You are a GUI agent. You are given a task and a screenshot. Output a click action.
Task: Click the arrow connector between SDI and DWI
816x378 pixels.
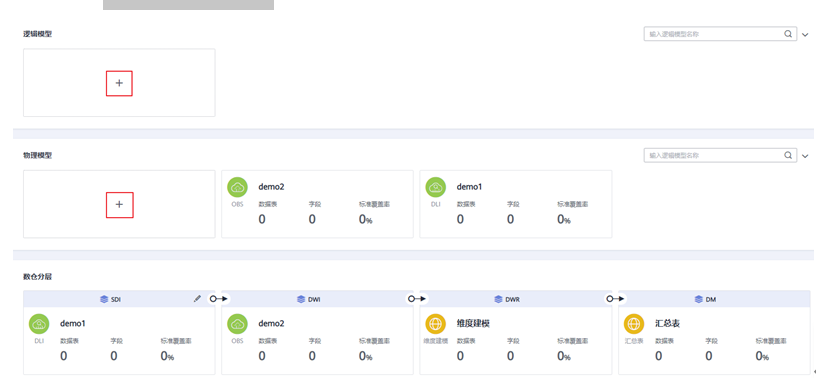pos(219,299)
